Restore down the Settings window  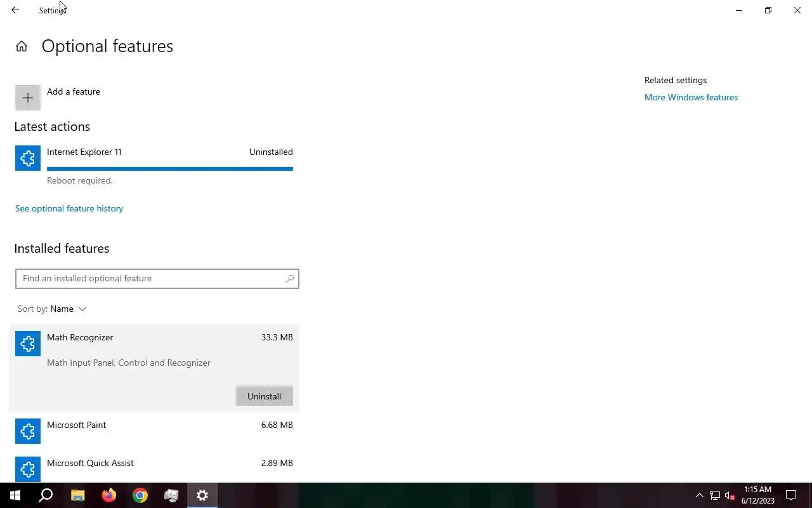click(768, 10)
